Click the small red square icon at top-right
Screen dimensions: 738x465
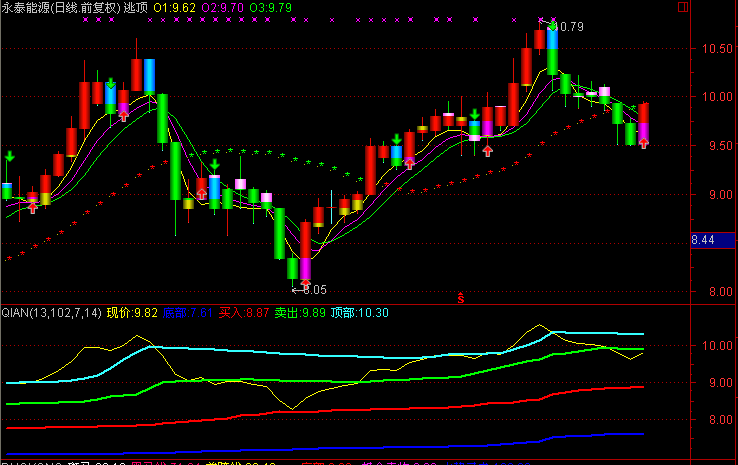pyautogui.click(x=711, y=6)
